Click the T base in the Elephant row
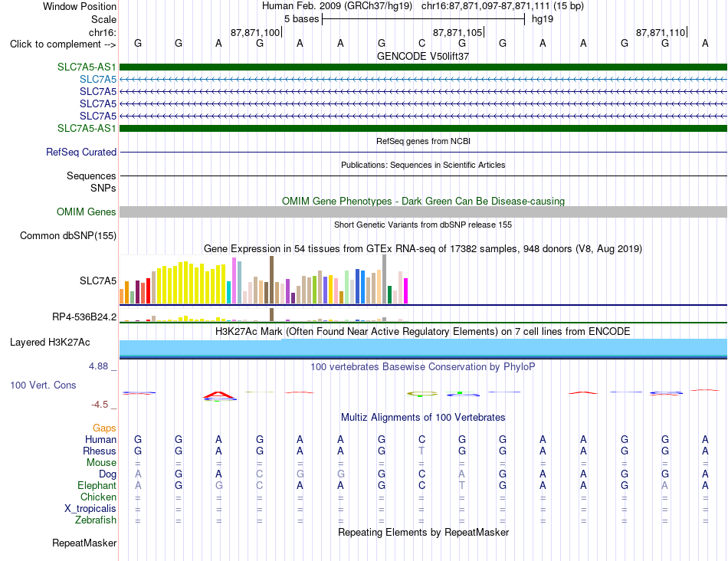728x561 pixels. point(462,485)
